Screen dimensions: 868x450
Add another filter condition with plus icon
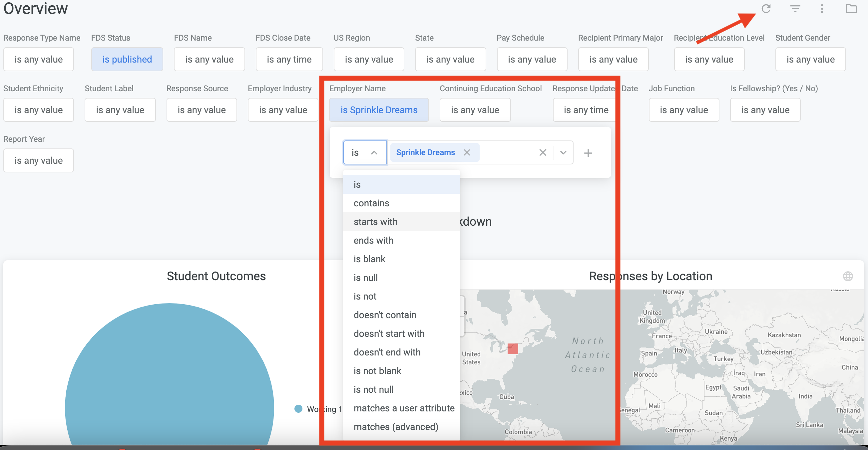[x=588, y=153]
